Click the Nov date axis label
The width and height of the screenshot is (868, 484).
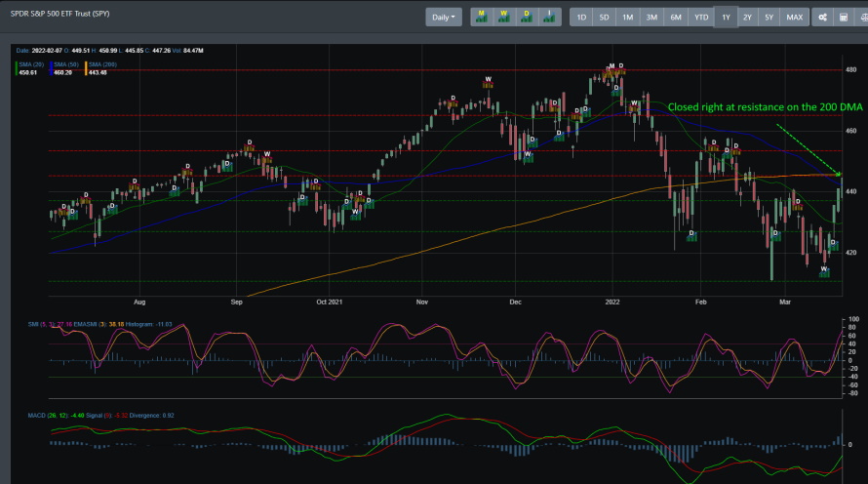pos(422,302)
